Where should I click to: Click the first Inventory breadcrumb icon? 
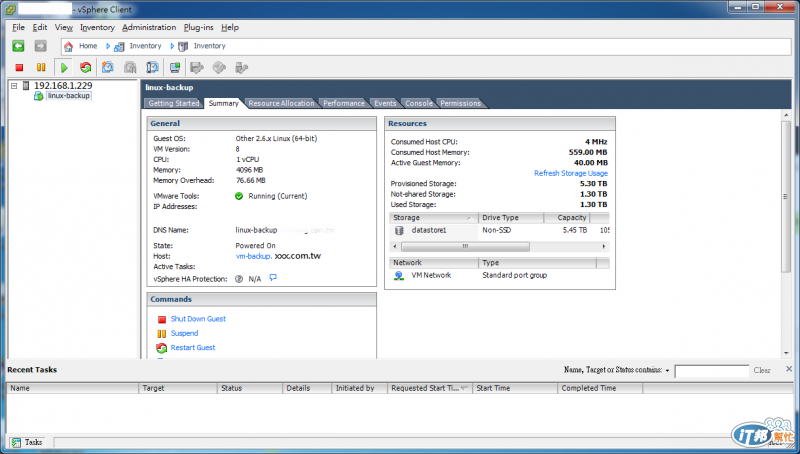(x=119, y=46)
